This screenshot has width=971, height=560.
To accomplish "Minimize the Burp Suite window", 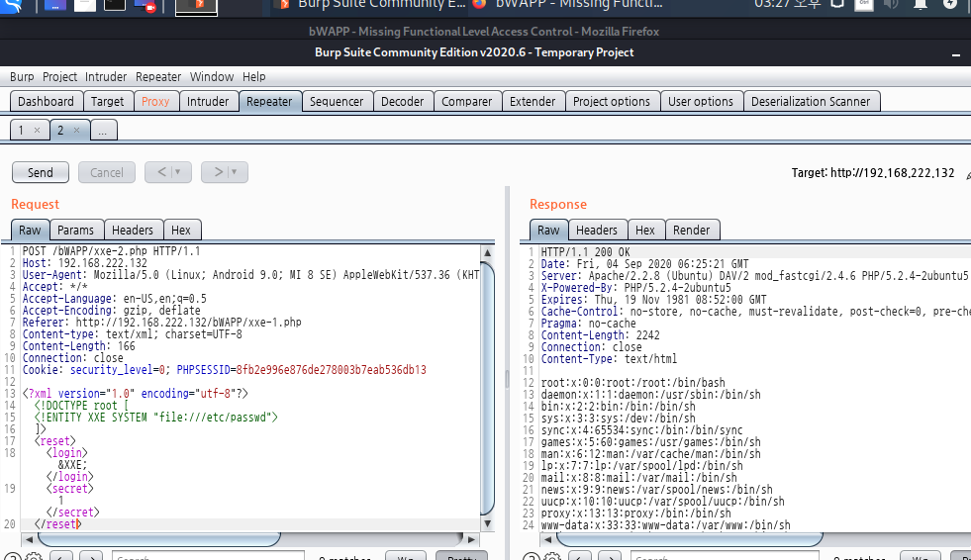I will coord(956,55).
